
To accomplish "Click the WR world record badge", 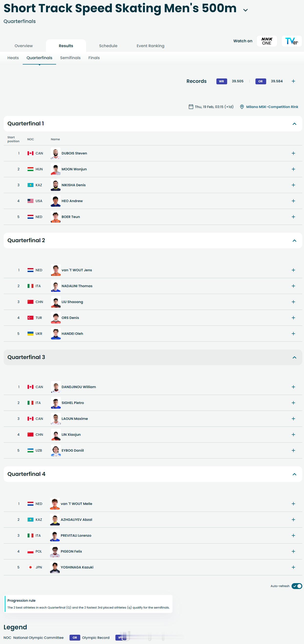I will [x=221, y=81].
